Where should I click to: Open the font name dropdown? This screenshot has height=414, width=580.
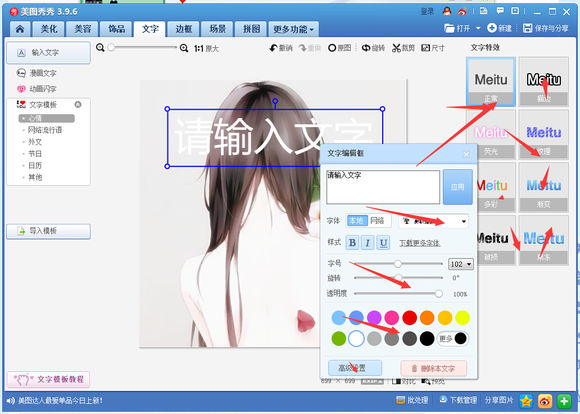click(x=463, y=221)
